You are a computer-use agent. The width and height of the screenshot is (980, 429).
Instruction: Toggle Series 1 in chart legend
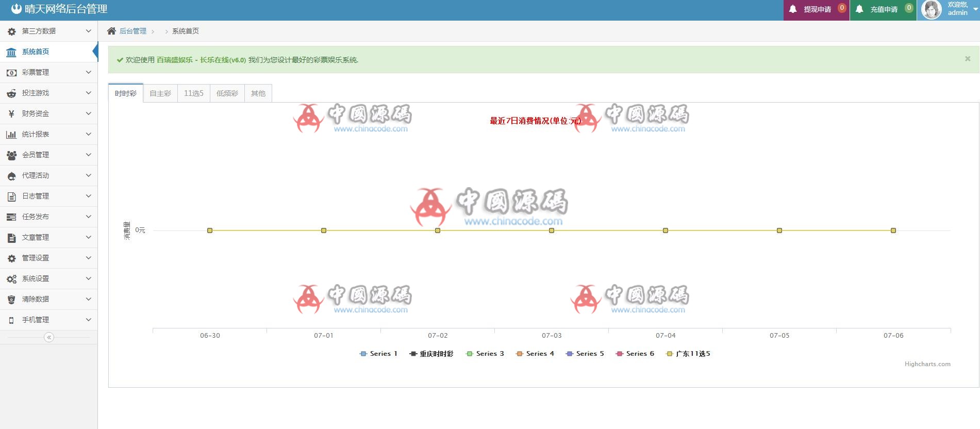point(378,354)
